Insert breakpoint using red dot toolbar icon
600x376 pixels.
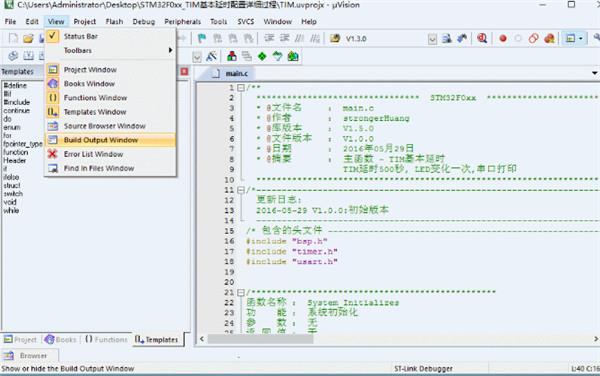503,38
